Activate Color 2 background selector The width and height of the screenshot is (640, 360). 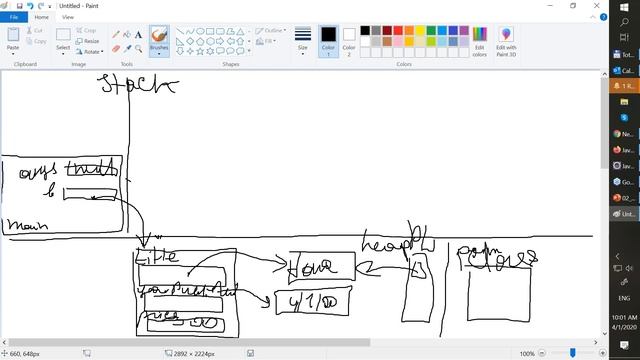pyautogui.click(x=349, y=42)
